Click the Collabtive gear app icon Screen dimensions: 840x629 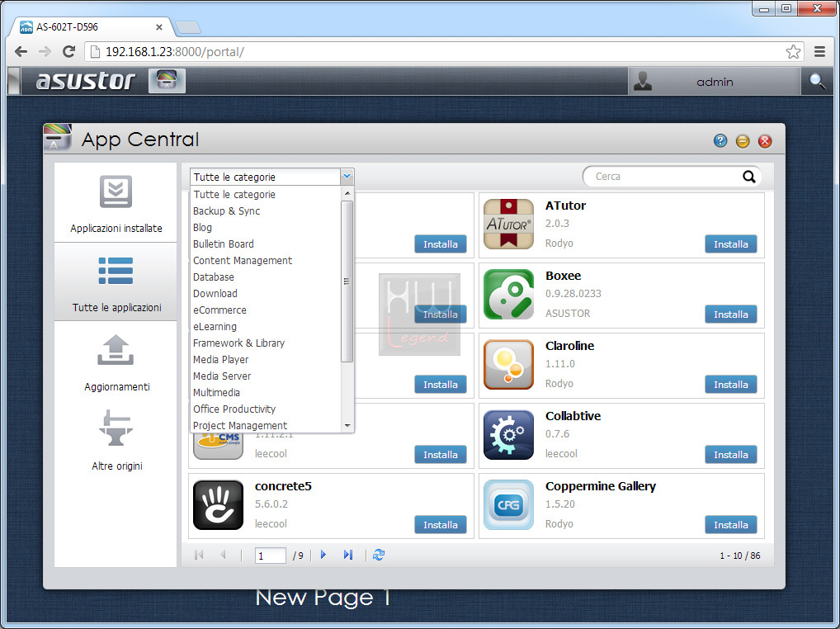(x=508, y=434)
